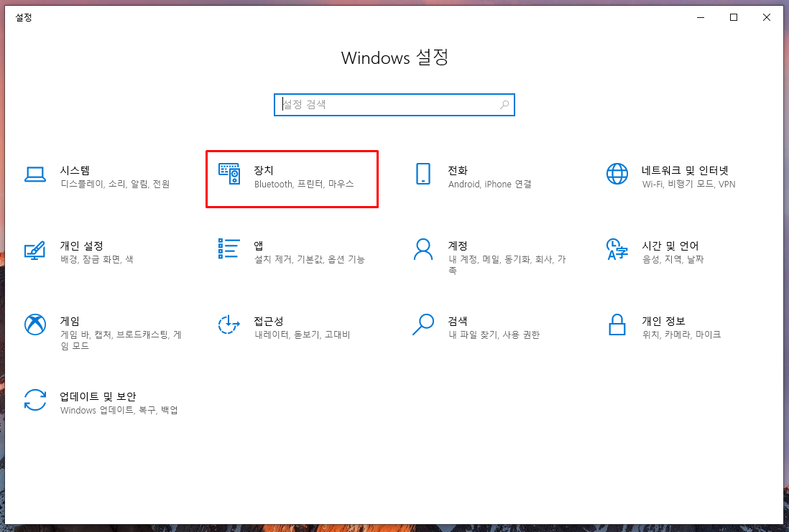Open the 앱 list icon
This screenshot has height=532, width=789.
(229, 248)
